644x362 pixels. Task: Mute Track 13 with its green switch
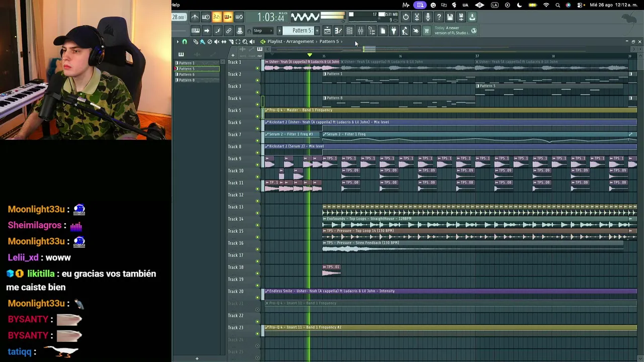(258, 213)
